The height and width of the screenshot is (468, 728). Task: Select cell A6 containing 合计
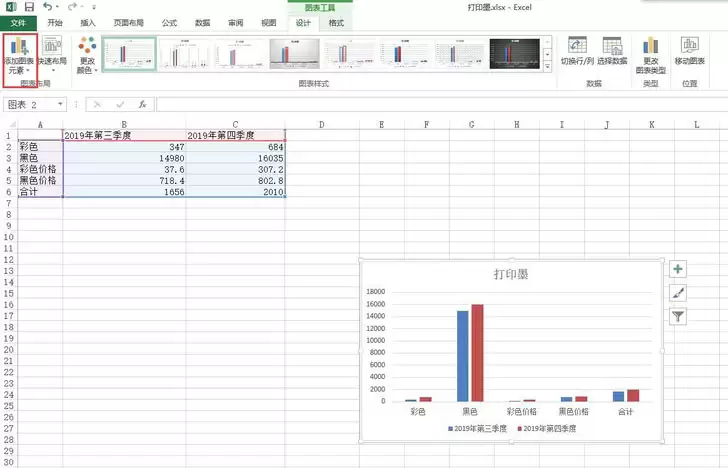point(39,191)
